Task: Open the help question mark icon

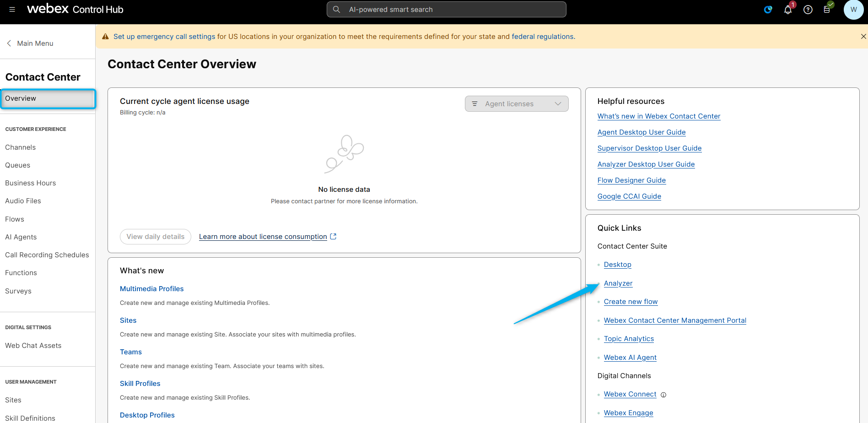Action: click(x=808, y=10)
